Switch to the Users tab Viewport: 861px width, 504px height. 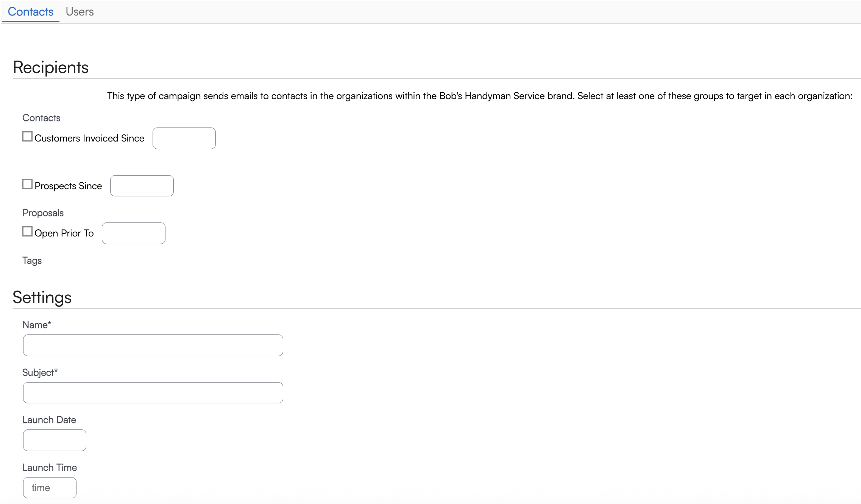click(x=80, y=12)
